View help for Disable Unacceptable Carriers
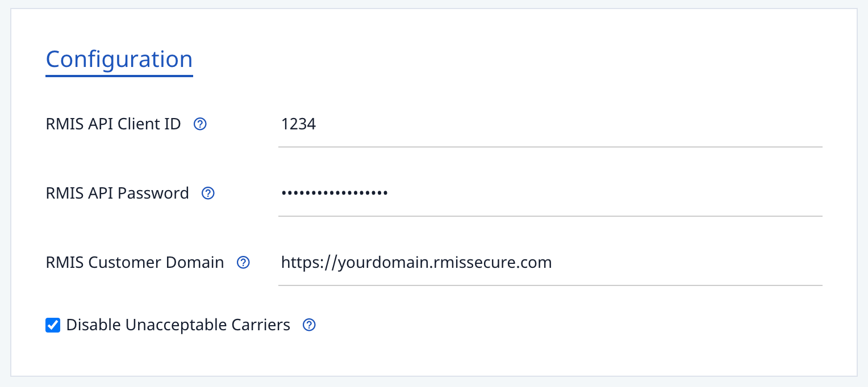Viewport: 868px width, 387px height. tap(309, 325)
